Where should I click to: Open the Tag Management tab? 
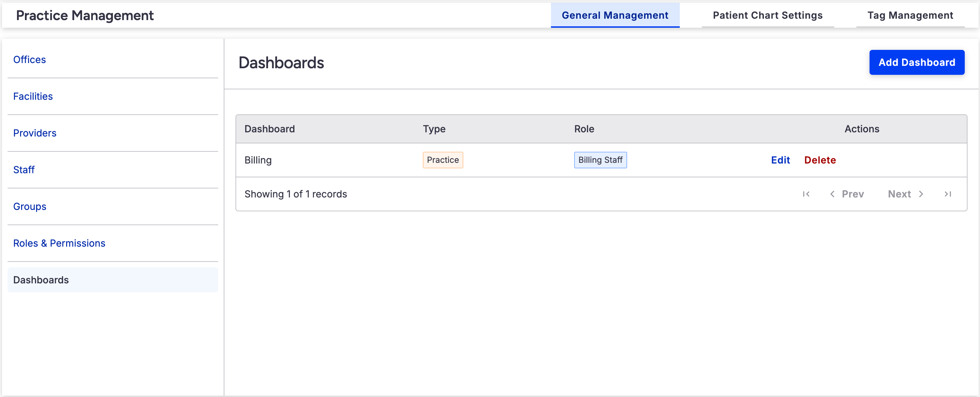(910, 15)
